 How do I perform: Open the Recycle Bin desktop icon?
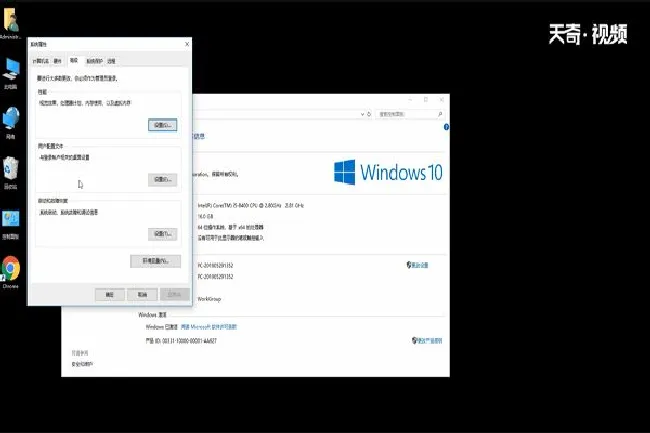10,173
